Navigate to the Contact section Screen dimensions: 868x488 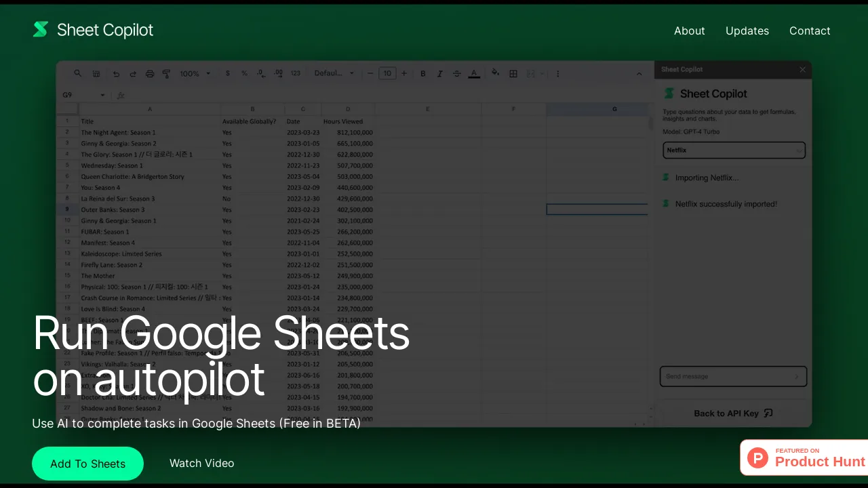point(810,30)
